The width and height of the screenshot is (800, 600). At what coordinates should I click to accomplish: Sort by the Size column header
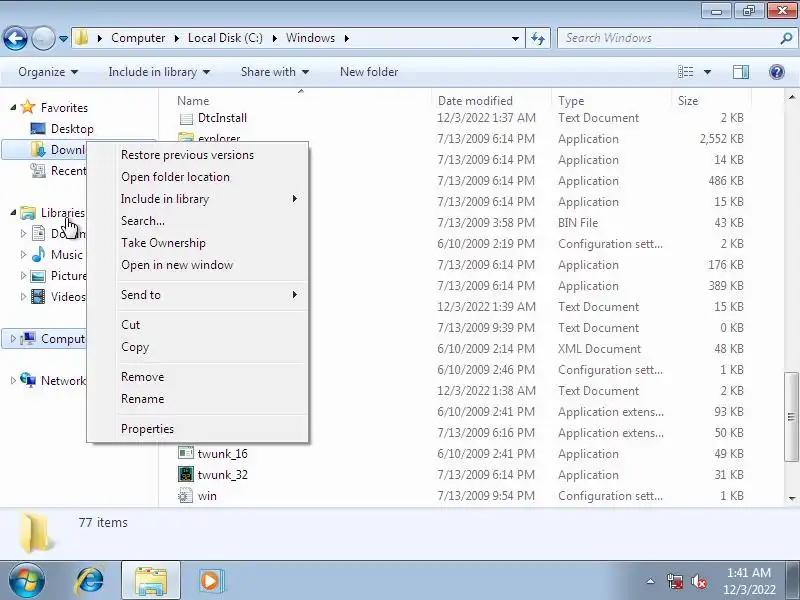(688, 101)
